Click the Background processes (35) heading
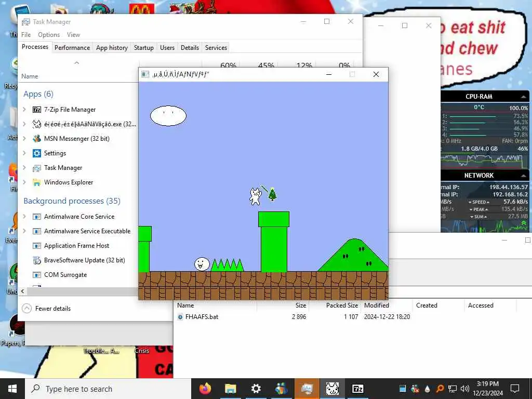The width and height of the screenshot is (532, 399). pos(72,201)
